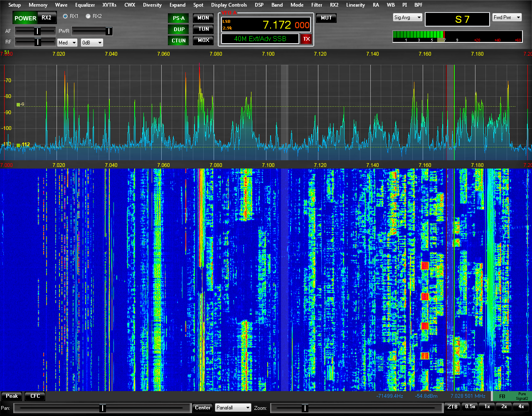The height and width of the screenshot is (416, 532).
Task: Open the Filter menu
Action: pos(317,5)
